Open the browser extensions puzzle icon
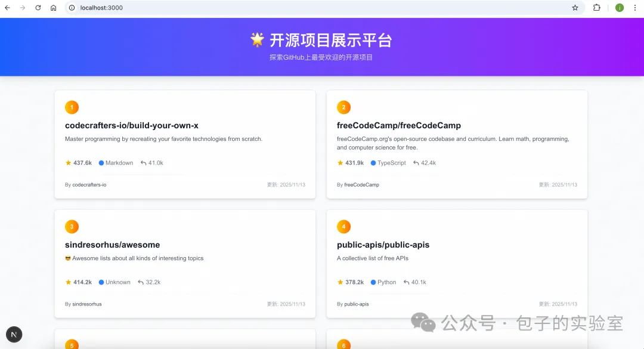The height and width of the screenshot is (349, 644). point(597,8)
